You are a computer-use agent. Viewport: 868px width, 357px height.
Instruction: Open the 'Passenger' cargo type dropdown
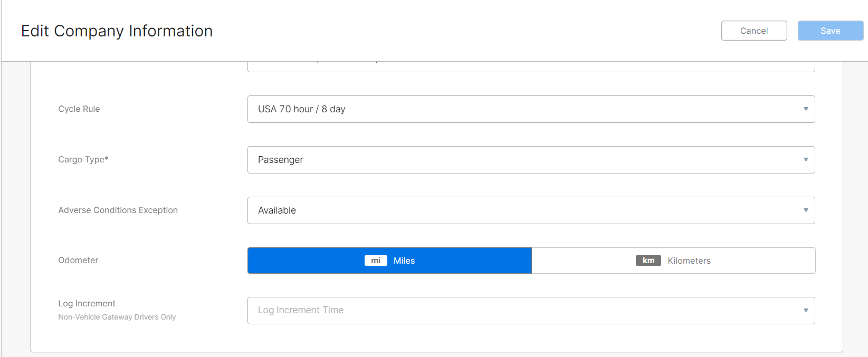point(530,160)
